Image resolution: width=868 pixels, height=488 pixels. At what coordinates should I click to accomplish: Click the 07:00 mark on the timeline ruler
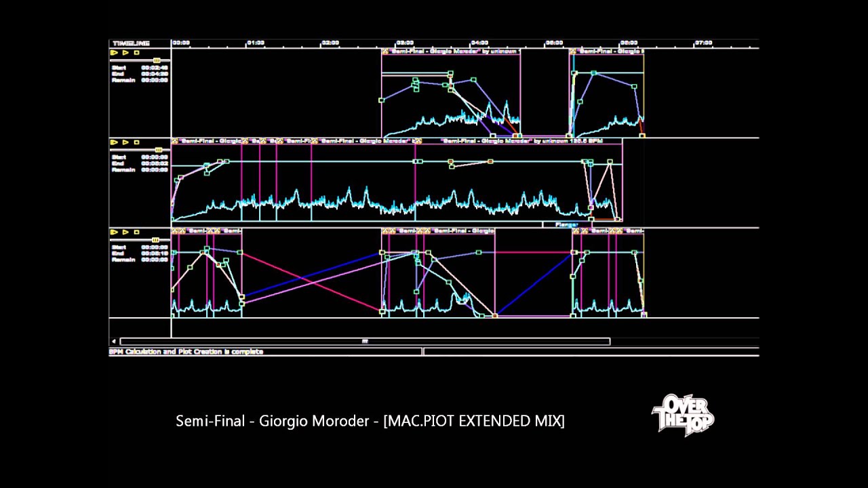(x=703, y=43)
